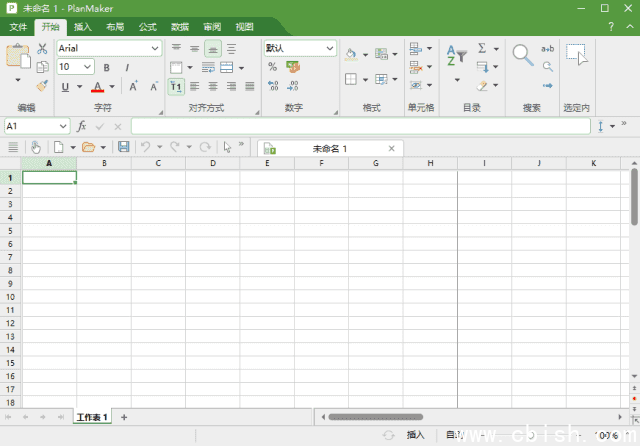Open number format 默认 dropdown

coord(330,48)
